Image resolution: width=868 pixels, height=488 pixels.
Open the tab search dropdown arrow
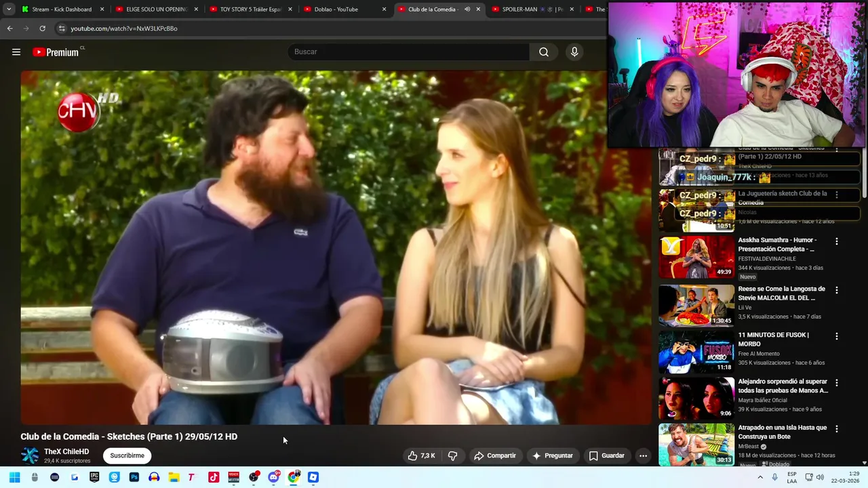[x=9, y=9]
